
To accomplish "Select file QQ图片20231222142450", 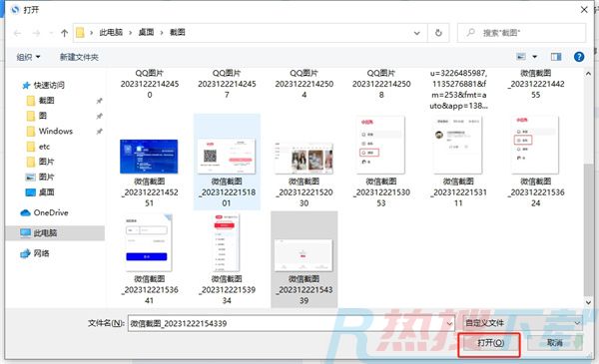I will (150, 84).
